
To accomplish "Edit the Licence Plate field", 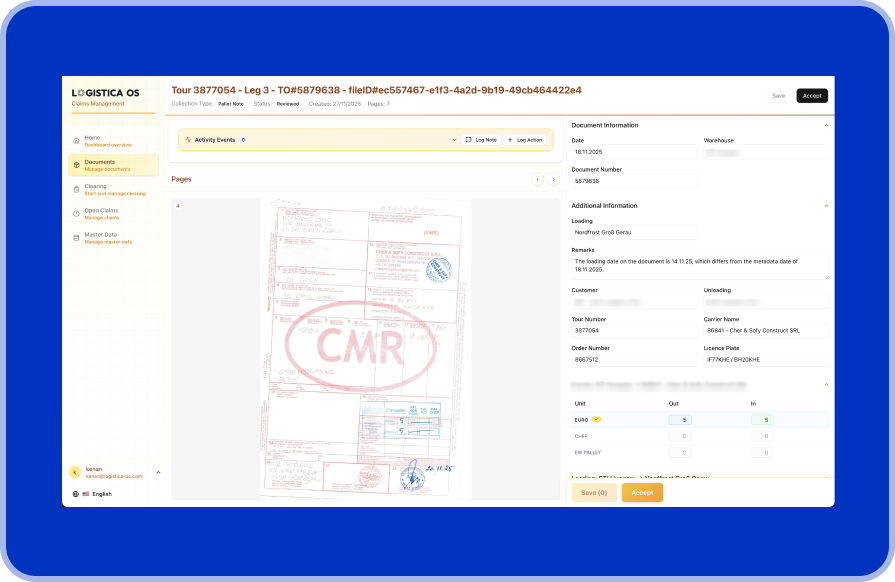I will point(766,359).
